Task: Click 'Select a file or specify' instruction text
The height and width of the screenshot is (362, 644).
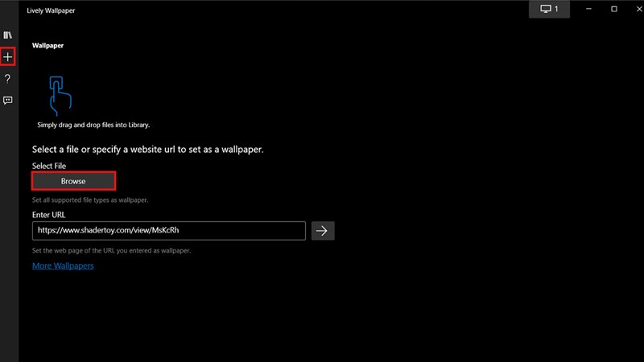Action: tap(147, 150)
